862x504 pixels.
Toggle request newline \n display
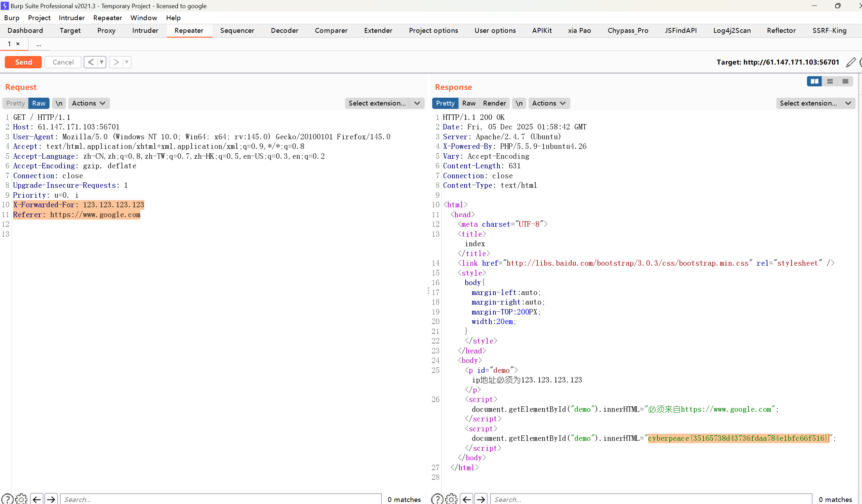pyautogui.click(x=59, y=103)
